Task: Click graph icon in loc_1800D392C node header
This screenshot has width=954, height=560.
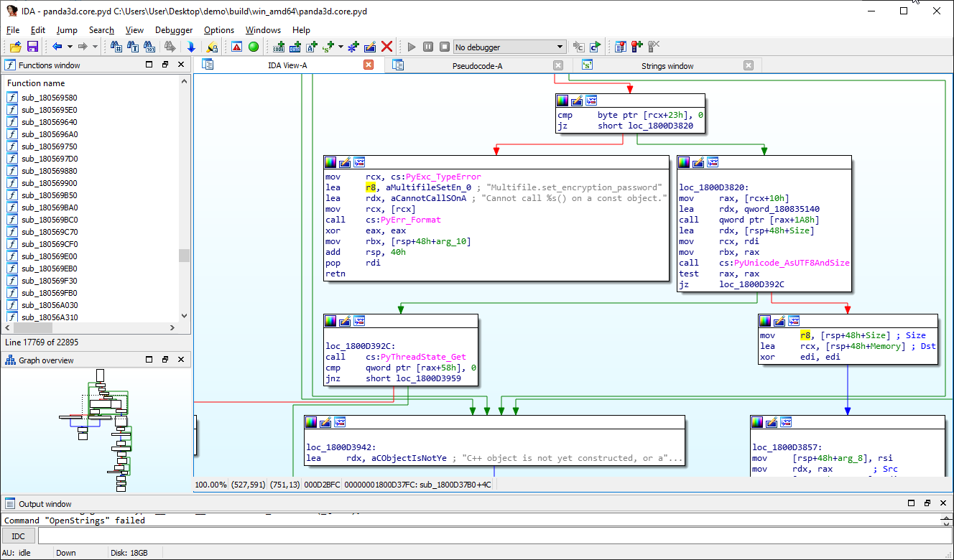Action: click(x=359, y=321)
